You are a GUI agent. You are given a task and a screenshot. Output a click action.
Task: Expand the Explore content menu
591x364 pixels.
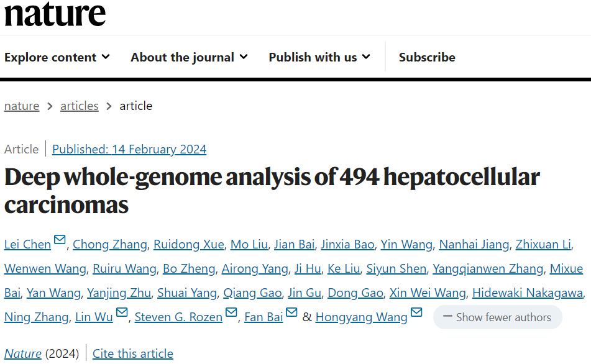pos(57,57)
